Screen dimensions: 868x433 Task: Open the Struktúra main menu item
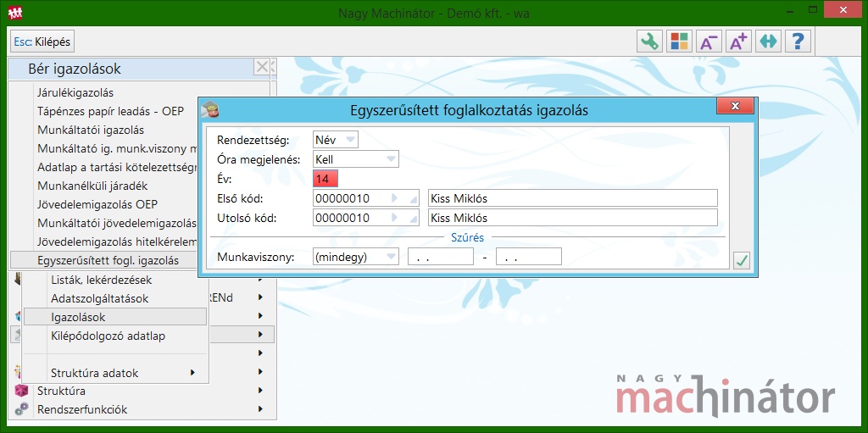pyautogui.click(x=61, y=391)
